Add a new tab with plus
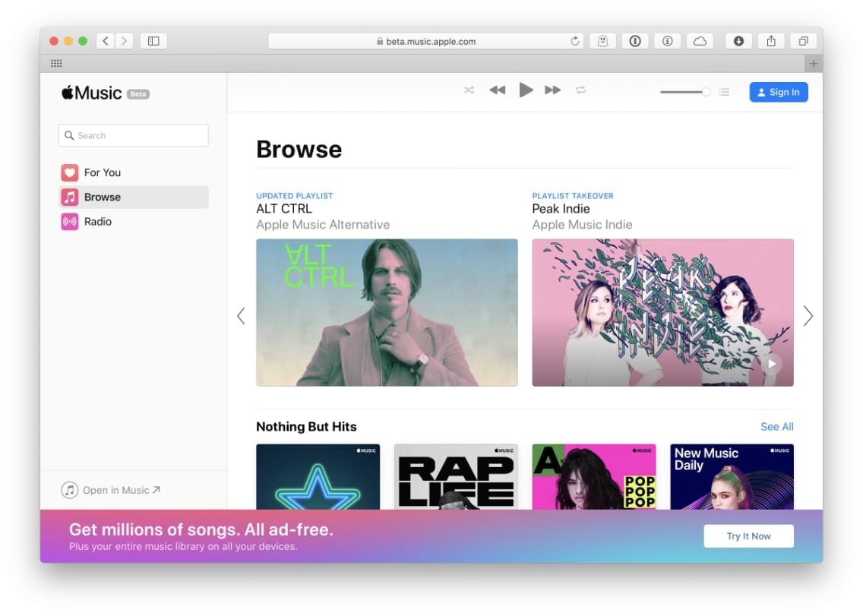The height and width of the screenshot is (616, 863). (x=814, y=63)
